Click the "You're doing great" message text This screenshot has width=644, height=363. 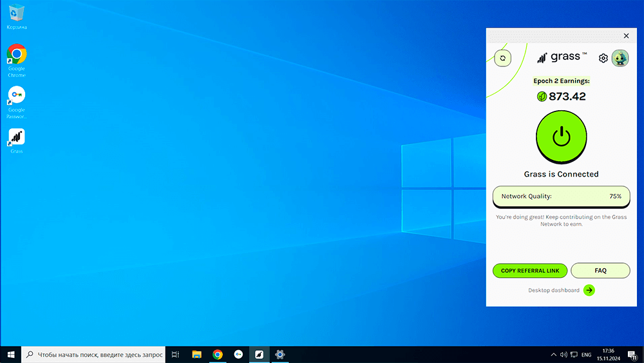click(x=561, y=221)
